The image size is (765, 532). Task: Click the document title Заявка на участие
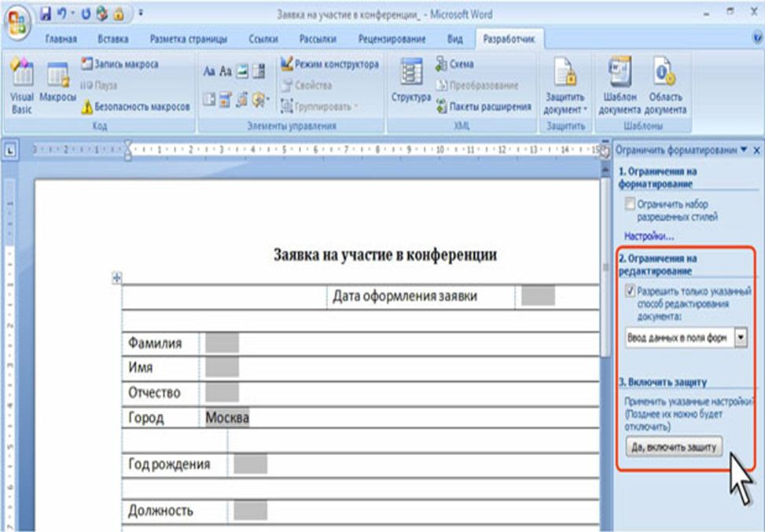[385, 255]
